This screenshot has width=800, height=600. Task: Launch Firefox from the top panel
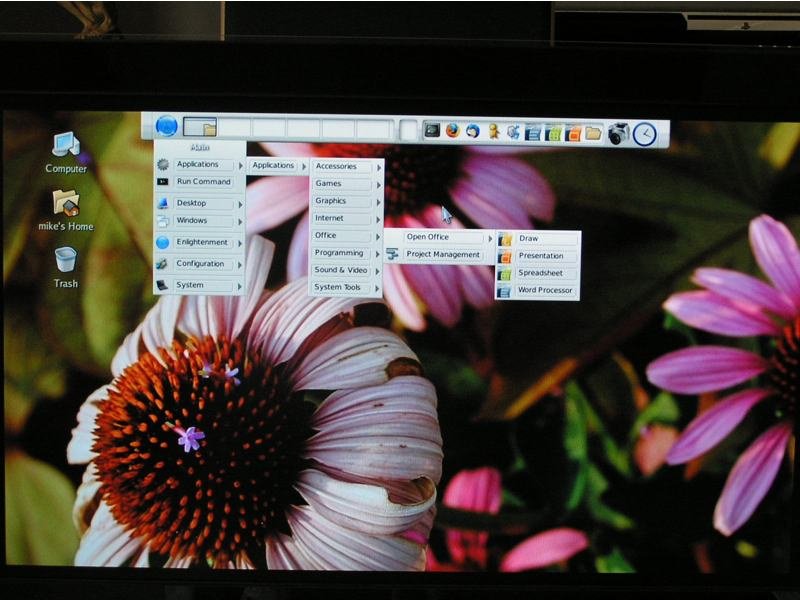coord(452,130)
